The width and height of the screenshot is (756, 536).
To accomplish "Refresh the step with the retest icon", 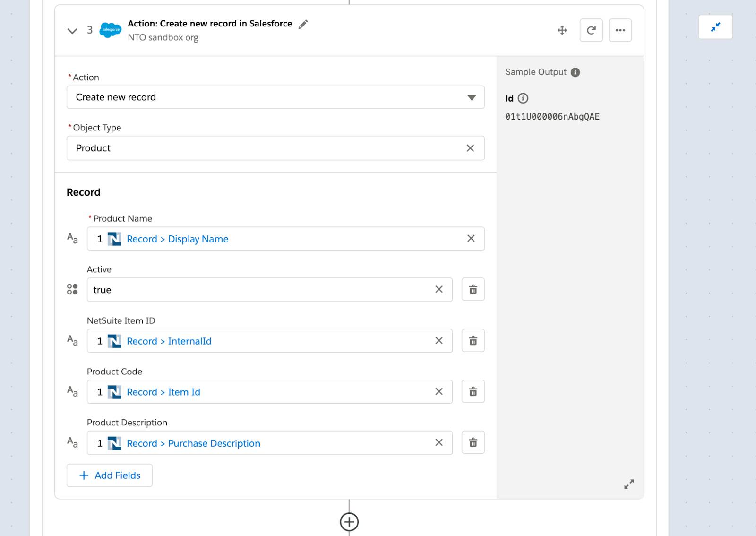I will pyautogui.click(x=591, y=30).
